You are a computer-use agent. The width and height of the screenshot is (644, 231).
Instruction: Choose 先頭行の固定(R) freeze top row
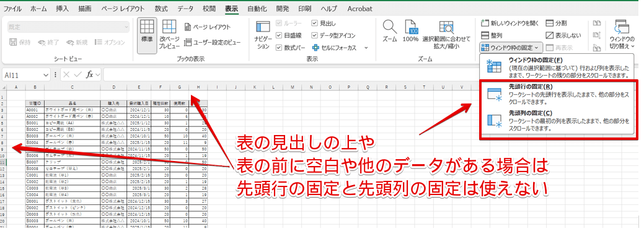(558, 94)
